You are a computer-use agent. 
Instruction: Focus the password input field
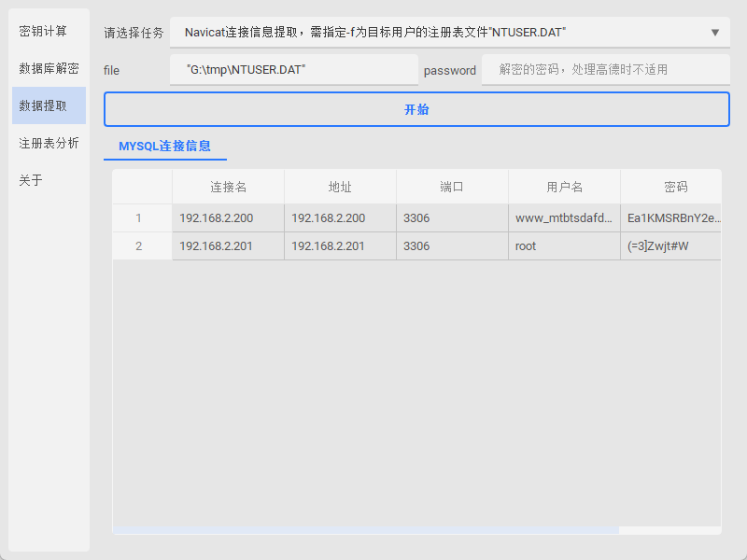[x=605, y=70]
